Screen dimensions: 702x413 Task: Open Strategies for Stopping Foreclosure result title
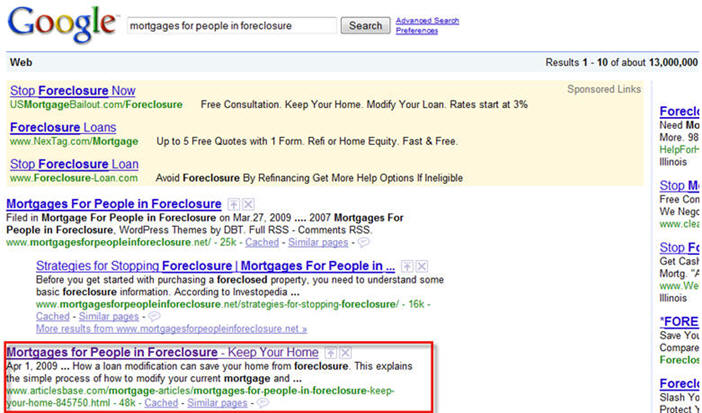[215, 266]
